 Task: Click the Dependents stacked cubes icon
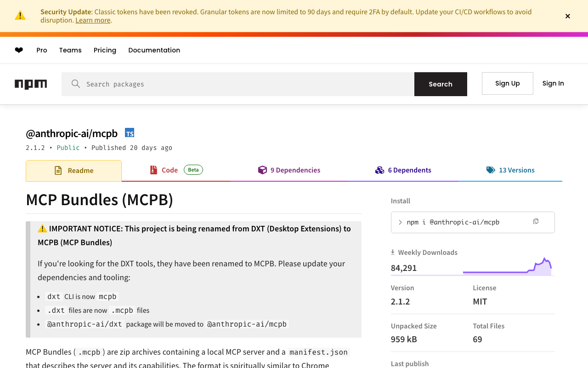pyautogui.click(x=379, y=170)
